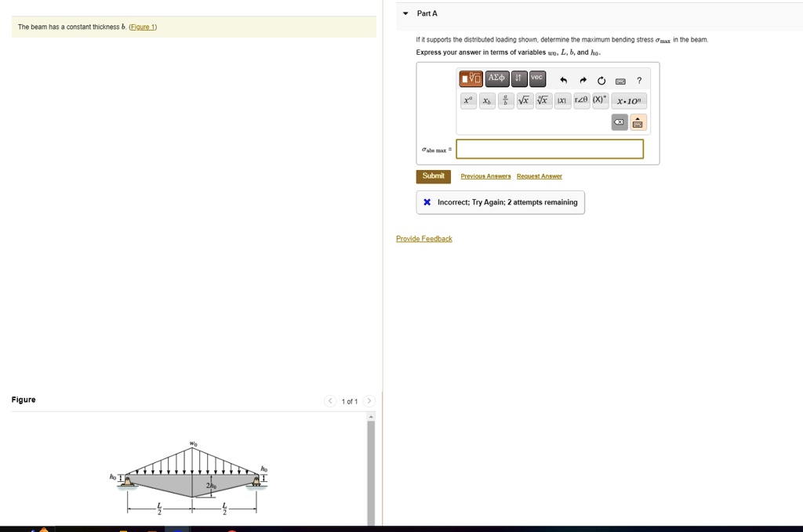Insert a fraction template
The height and width of the screenshot is (532, 803).
pyautogui.click(x=506, y=101)
